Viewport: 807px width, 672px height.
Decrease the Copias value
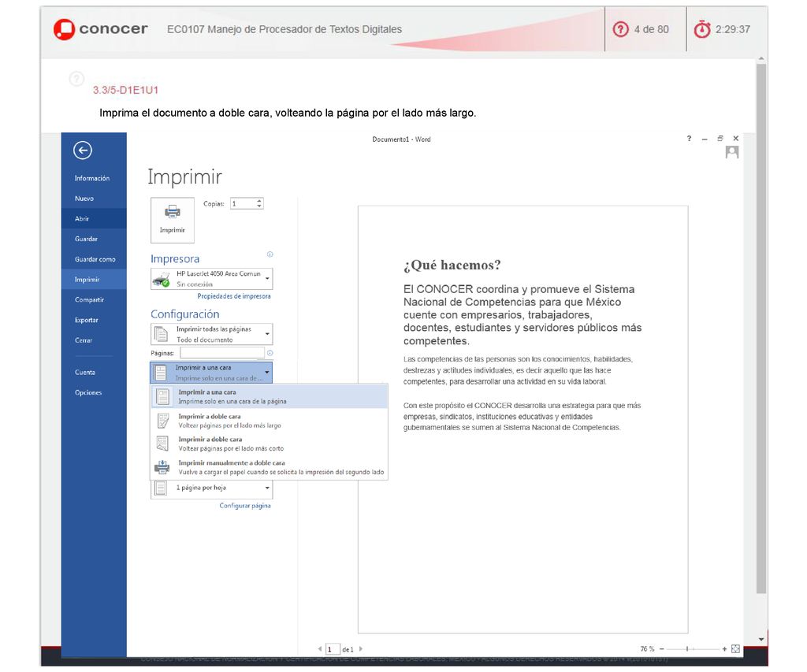(x=259, y=206)
